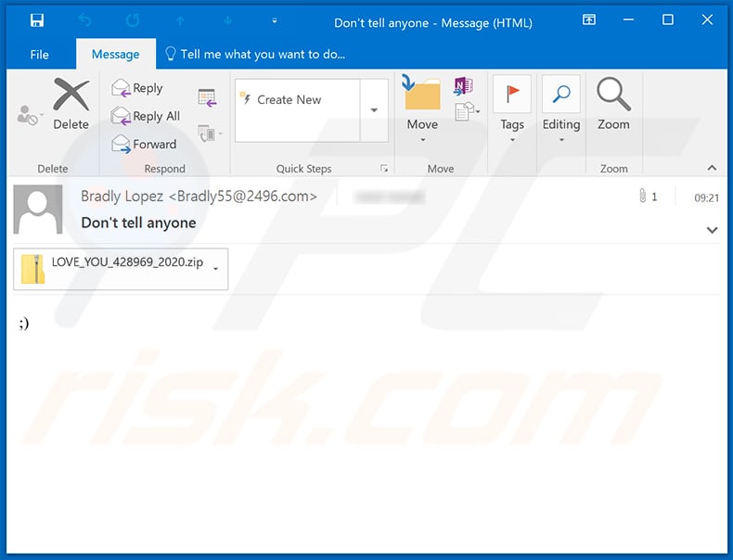Viewport: 733px width, 560px height.
Task: Go to the previous item with the up arrow
Action: click(x=180, y=20)
